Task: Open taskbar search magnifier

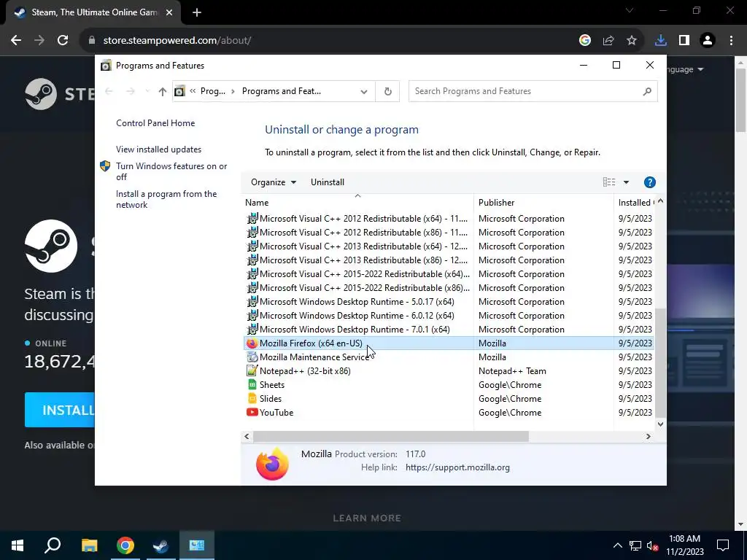Action: 53,545
